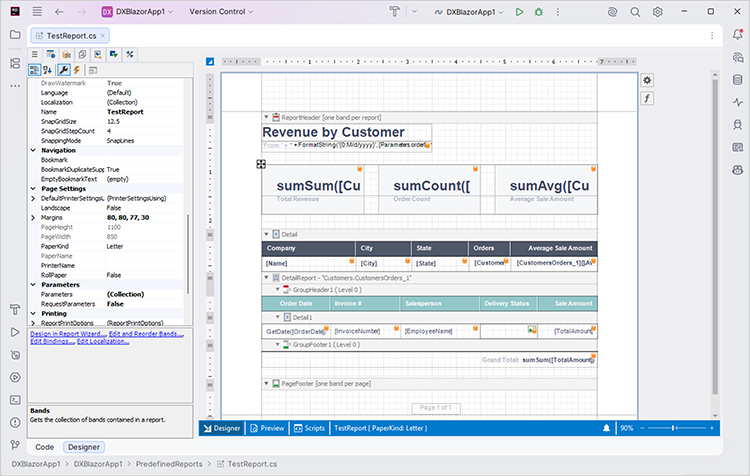Select the Revenue by Customer label
Screen dimensions: 750x476
click(347, 133)
